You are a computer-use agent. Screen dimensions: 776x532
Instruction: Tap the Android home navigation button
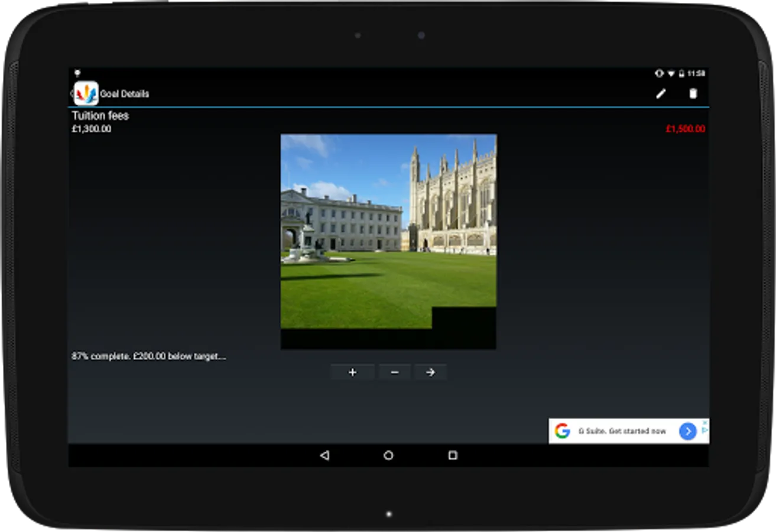(x=388, y=455)
